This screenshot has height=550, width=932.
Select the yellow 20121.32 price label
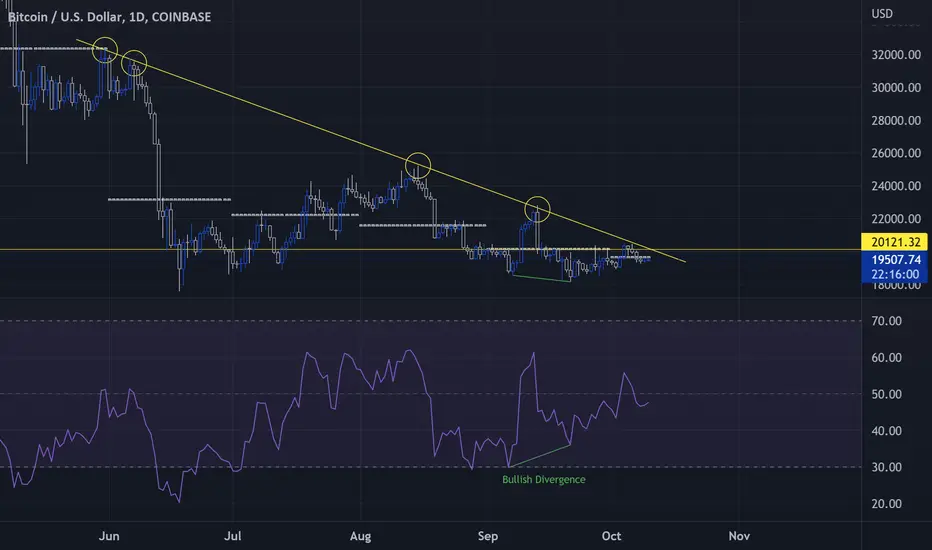point(894,242)
